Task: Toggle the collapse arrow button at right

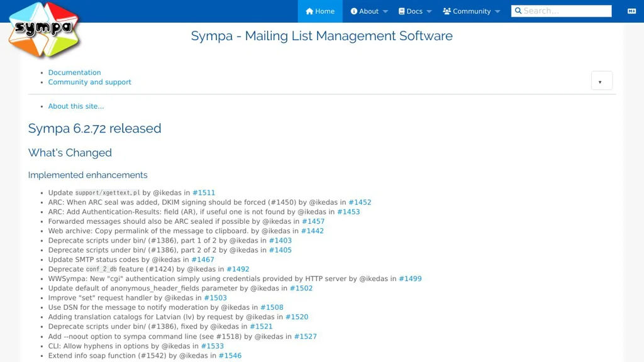Action: pyautogui.click(x=602, y=80)
